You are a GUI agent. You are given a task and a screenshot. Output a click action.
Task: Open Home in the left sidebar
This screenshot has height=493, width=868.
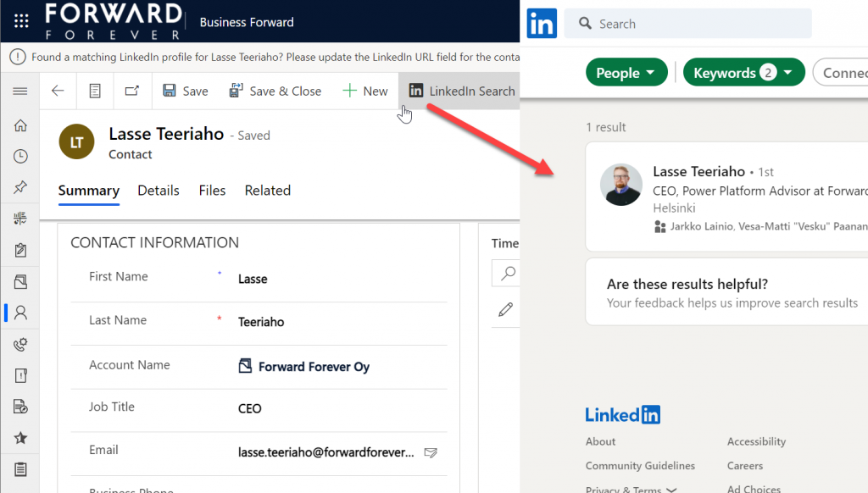coord(20,125)
